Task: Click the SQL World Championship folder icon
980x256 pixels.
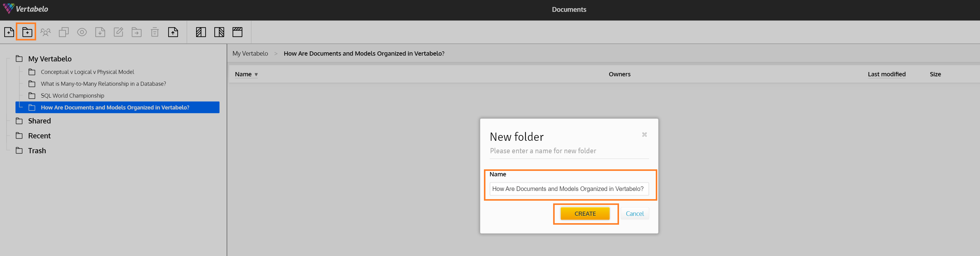Action: (x=32, y=95)
